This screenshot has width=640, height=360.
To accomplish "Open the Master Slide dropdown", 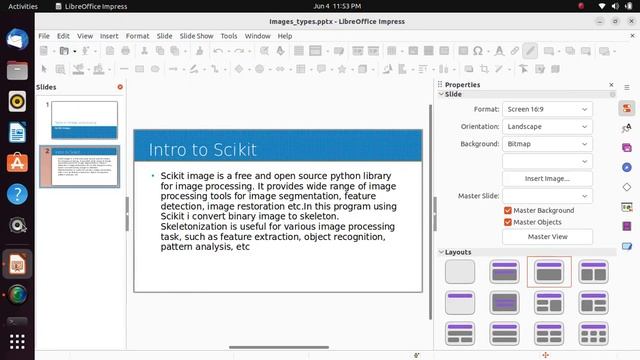I will [547, 196].
